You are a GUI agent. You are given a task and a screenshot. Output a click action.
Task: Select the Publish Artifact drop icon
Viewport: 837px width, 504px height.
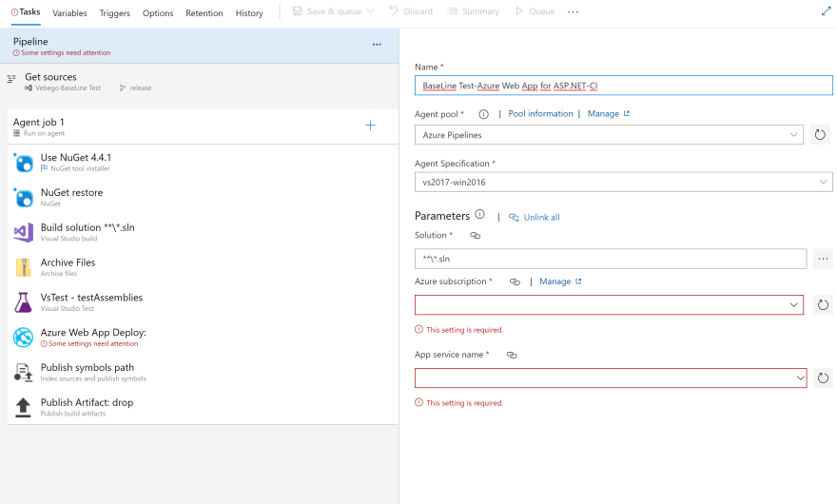23,407
